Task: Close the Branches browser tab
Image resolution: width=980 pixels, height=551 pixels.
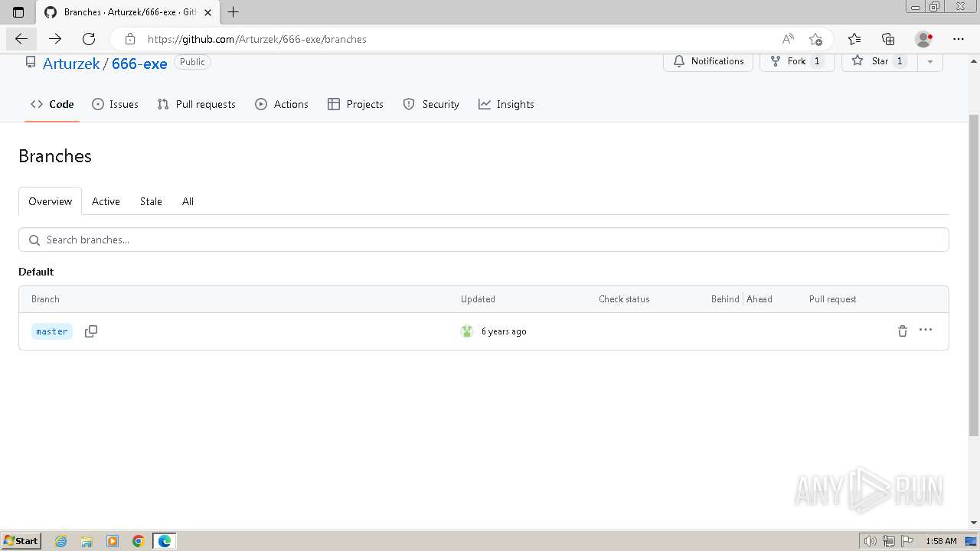Action: click(207, 12)
